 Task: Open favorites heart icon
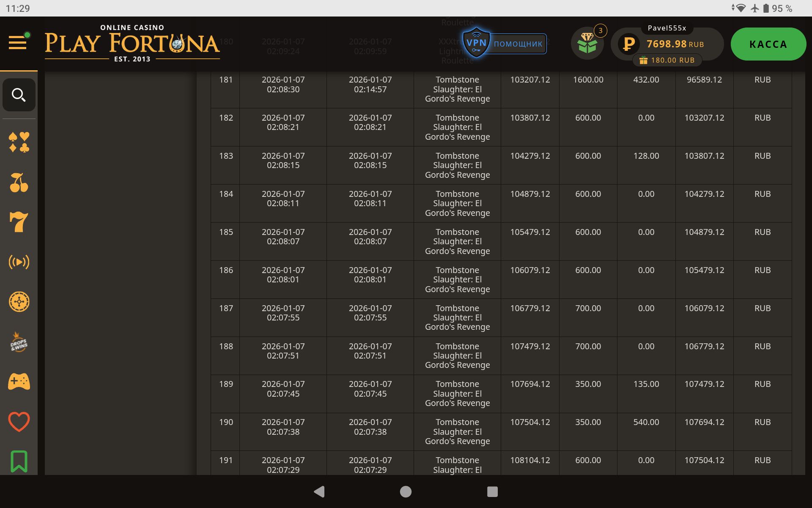19,422
